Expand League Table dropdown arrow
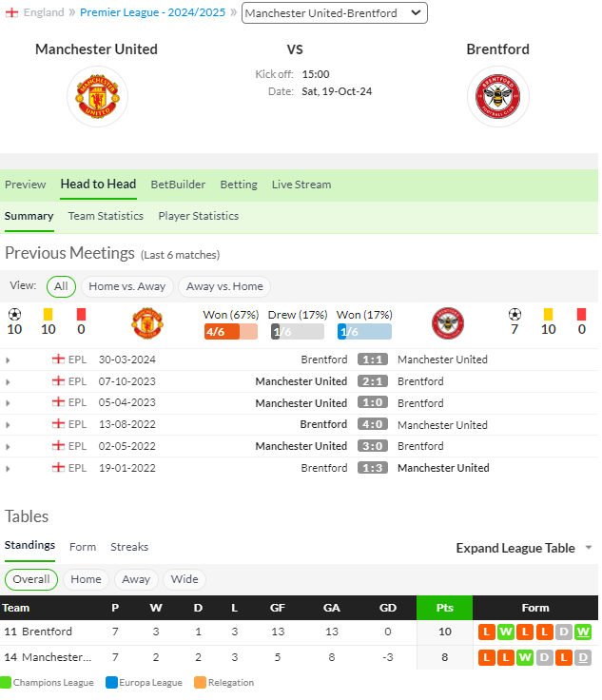 click(589, 547)
